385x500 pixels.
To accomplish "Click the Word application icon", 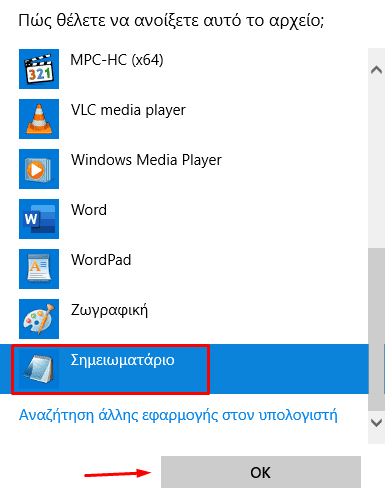I will pyautogui.click(x=39, y=219).
